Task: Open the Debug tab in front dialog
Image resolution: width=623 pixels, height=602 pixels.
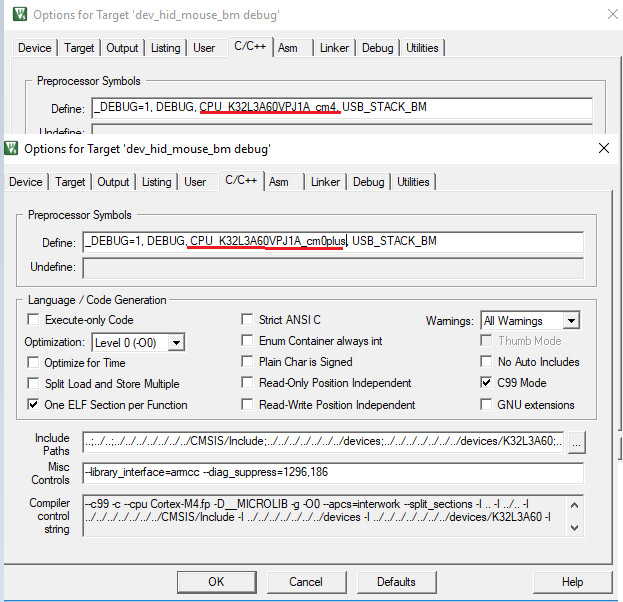Action: pos(368,182)
